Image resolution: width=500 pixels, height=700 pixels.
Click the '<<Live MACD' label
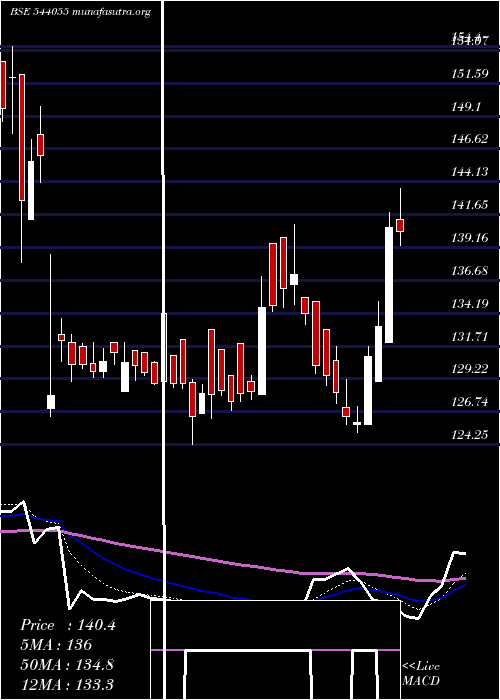click(x=421, y=673)
